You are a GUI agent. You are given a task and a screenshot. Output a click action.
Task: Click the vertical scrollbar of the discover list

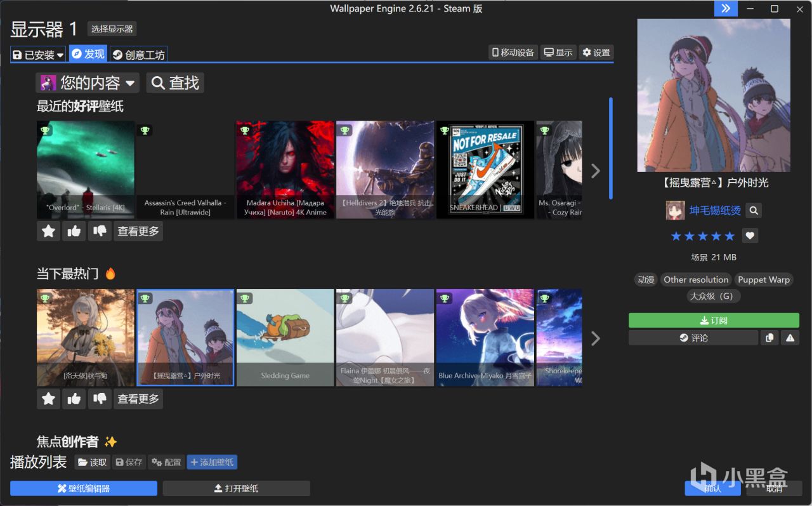pos(611,148)
